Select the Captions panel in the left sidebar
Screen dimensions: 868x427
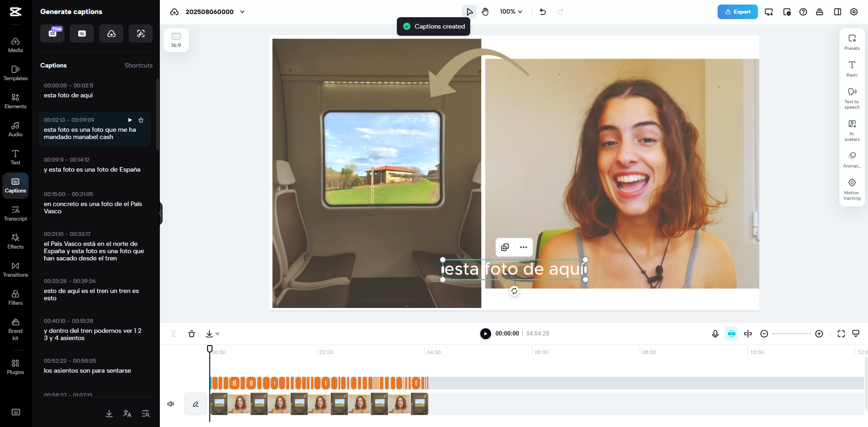click(x=15, y=185)
